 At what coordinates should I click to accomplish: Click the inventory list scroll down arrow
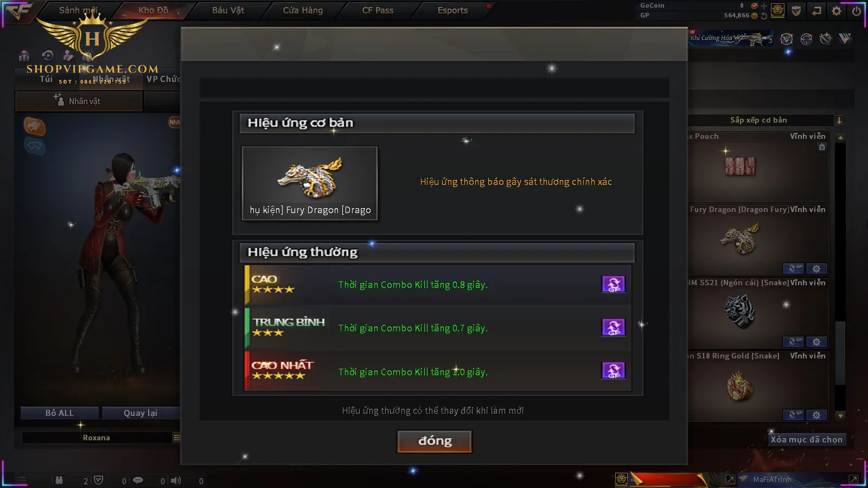(840, 416)
